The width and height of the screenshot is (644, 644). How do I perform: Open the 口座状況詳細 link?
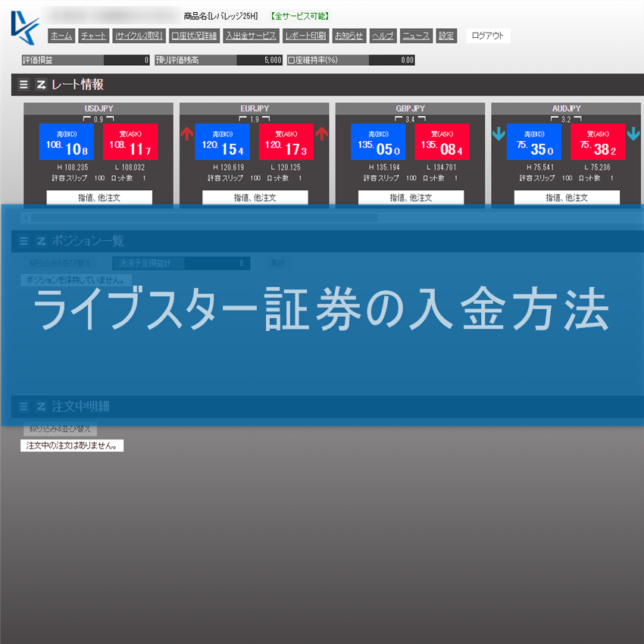coord(194,36)
